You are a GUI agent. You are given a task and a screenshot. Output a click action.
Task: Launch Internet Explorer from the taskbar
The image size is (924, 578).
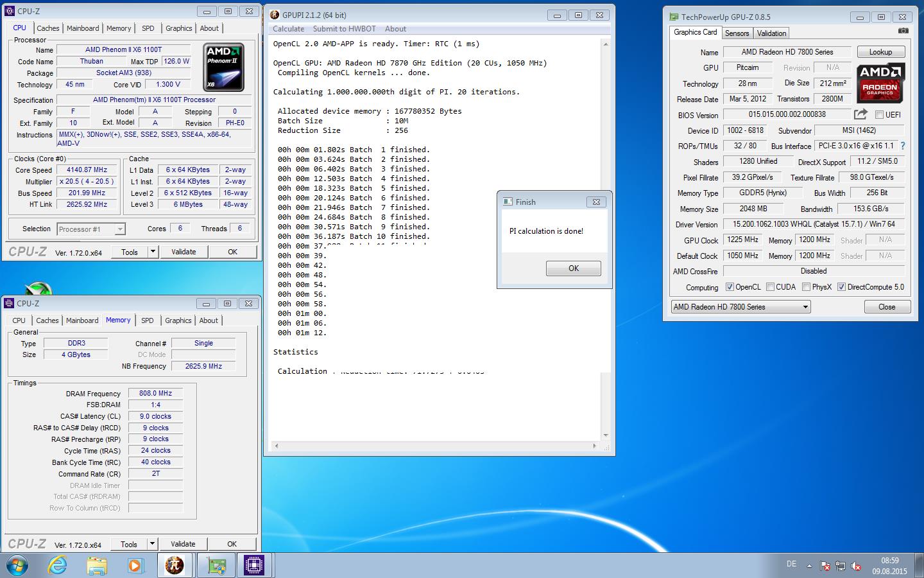[58, 566]
